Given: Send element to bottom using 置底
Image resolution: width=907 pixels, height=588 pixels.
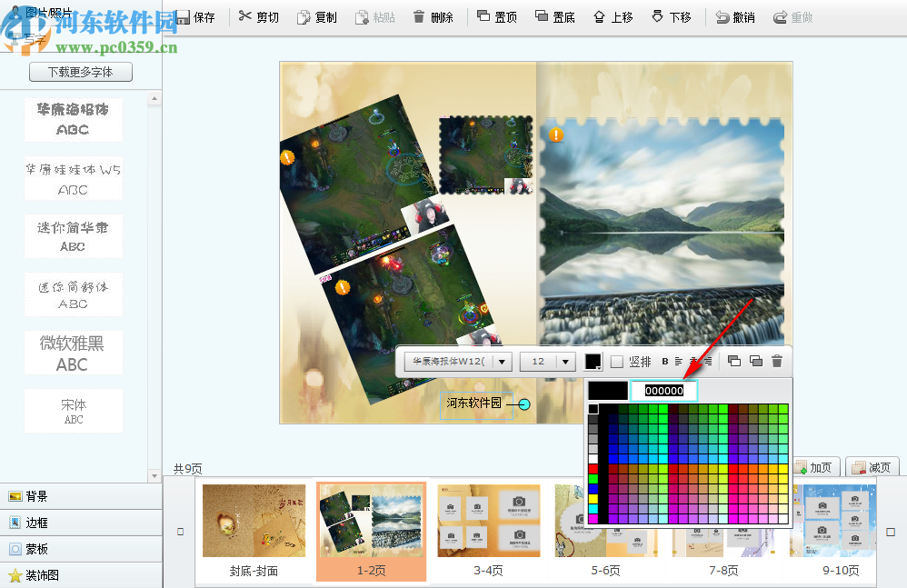Looking at the screenshot, I should click(x=554, y=16).
